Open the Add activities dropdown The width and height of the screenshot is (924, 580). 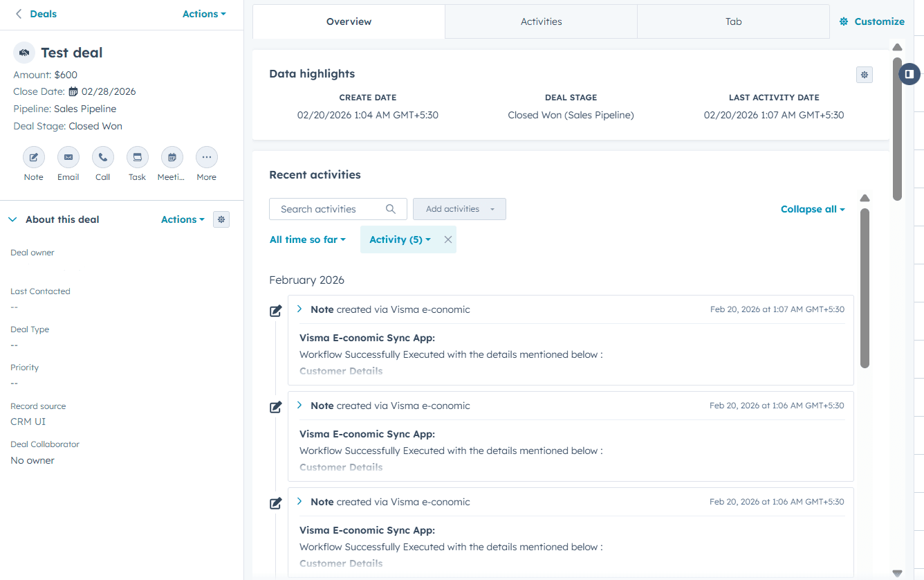(459, 208)
